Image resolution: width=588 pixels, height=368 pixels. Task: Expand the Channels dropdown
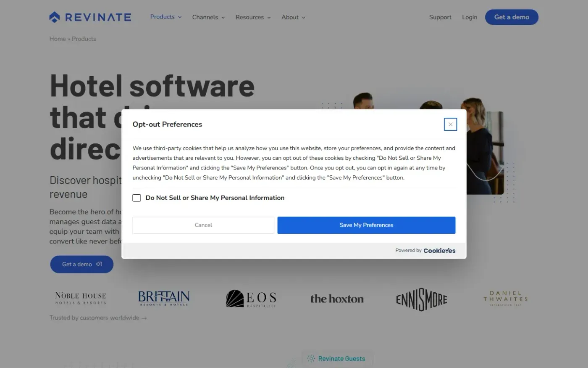(208, 17)
